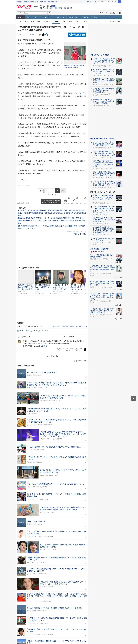This screenshot has height=644, width=138.
Task: Click the 順位表 link
Action: click(x=72, y=327)
